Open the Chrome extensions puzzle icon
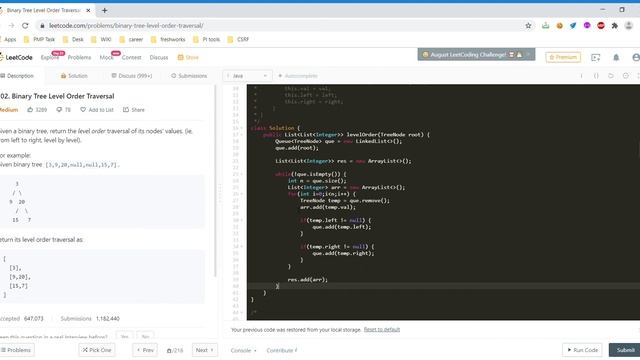The image size is (640, 360). click(x=615, y=26)
